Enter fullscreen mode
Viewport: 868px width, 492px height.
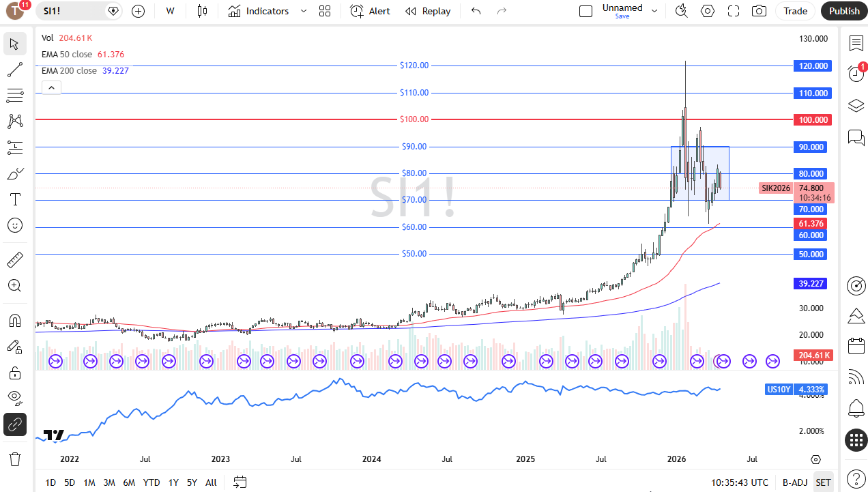pos(734,11)
